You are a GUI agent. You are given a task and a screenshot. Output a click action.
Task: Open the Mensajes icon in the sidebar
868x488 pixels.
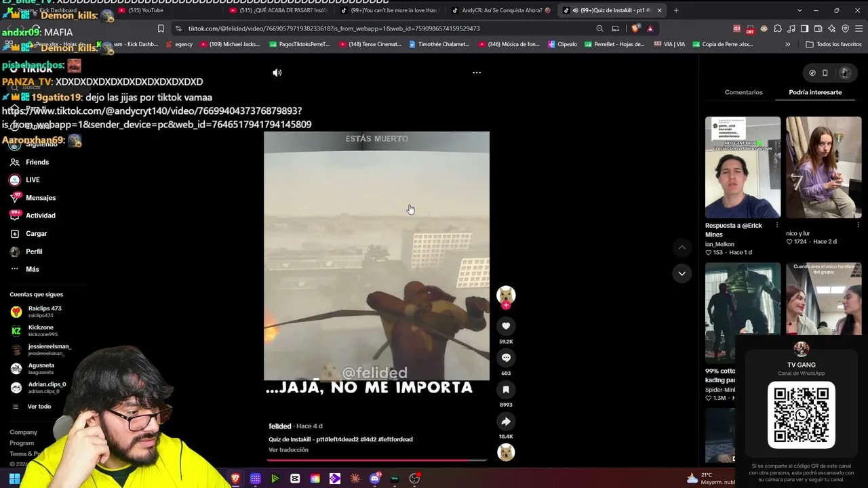pos(15,198)
